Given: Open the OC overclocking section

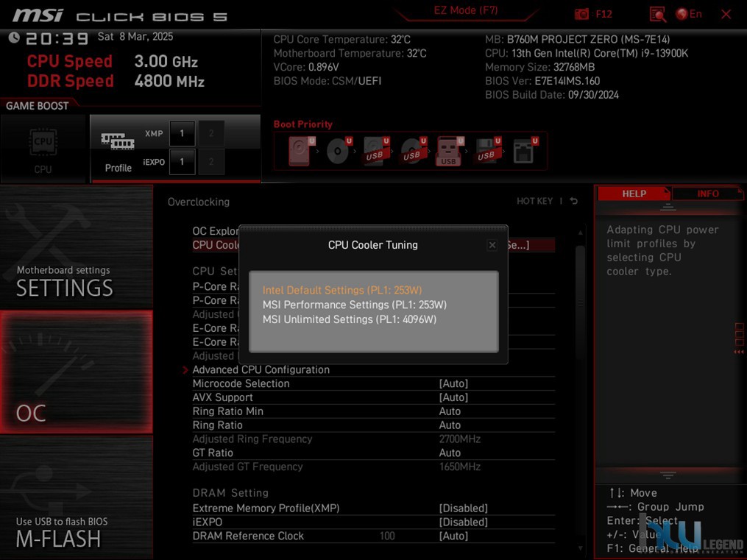Looking at the screenshot, I should coord(77,372).
